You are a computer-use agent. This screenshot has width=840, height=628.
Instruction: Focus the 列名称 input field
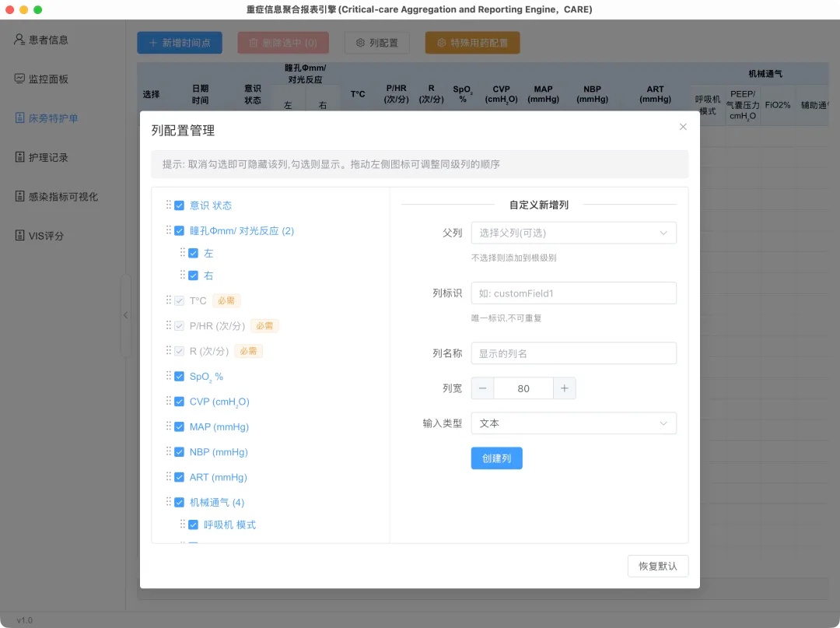tap(574, 353)
